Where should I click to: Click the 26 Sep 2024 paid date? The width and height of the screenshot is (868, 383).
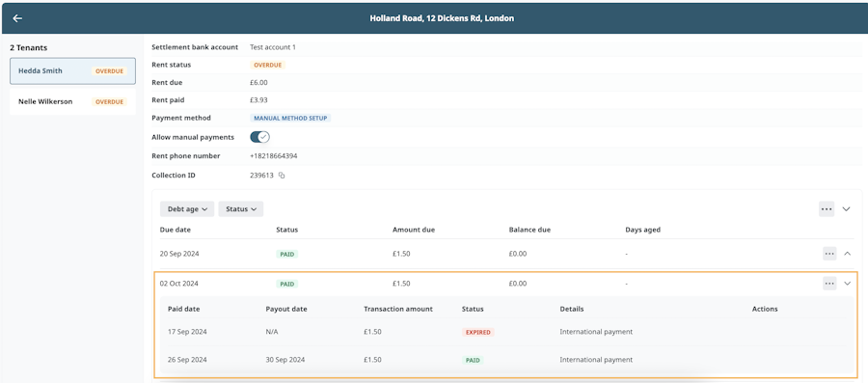pyautogui.click(x=187, y=360)
